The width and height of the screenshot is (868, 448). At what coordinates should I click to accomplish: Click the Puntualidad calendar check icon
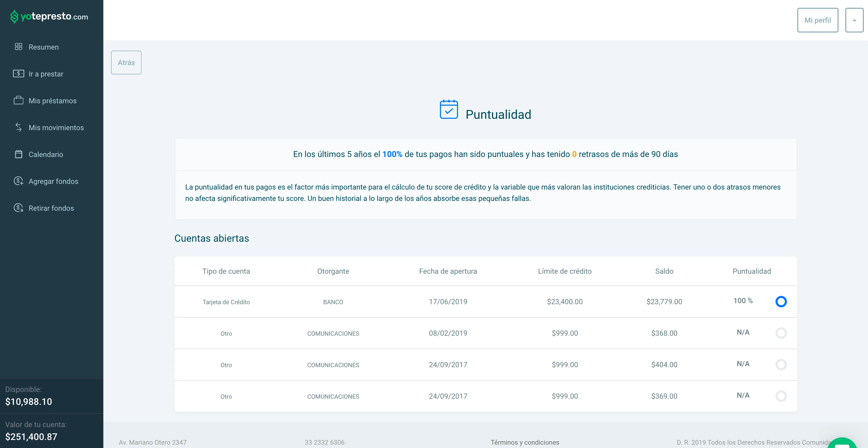click(x=449, y=109)
